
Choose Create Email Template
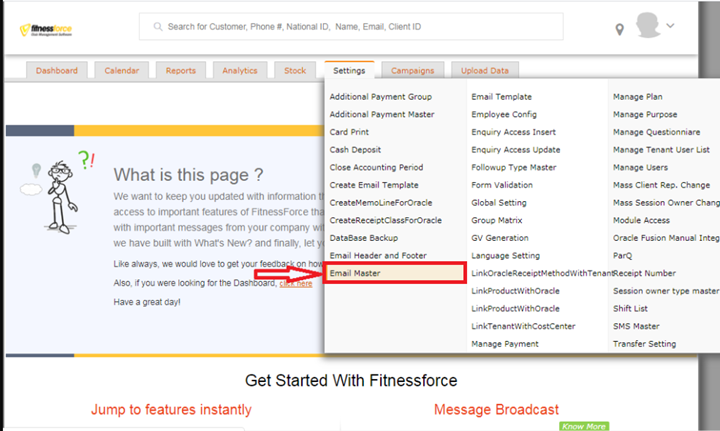(374, 185)
